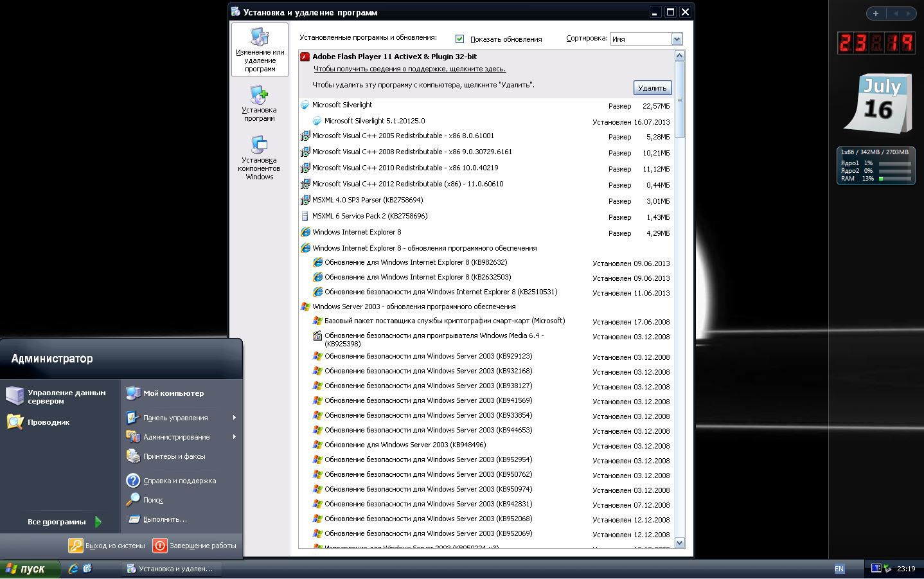
Task: Click the Visual C++ 2012 Redistributable icon
Action: click(x=305, y=184)
